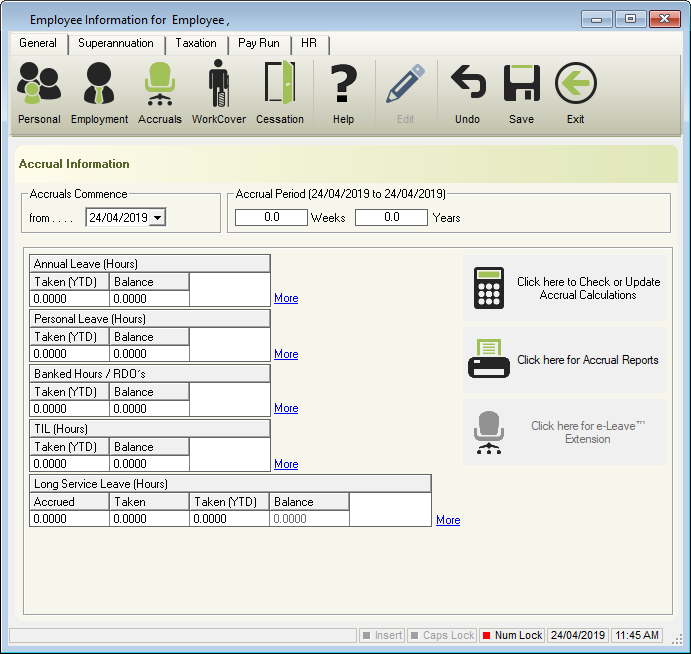Open the Personal details icon

pos(39,93)
